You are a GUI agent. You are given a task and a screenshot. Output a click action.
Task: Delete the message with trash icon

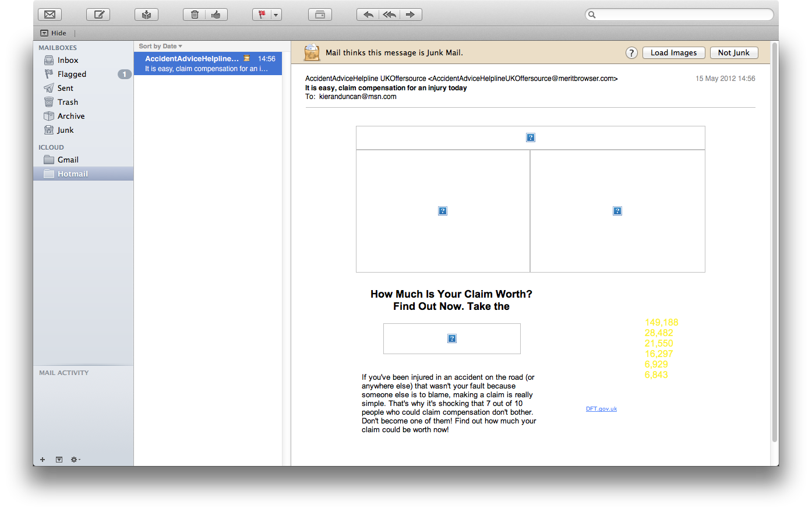(195, 15)
